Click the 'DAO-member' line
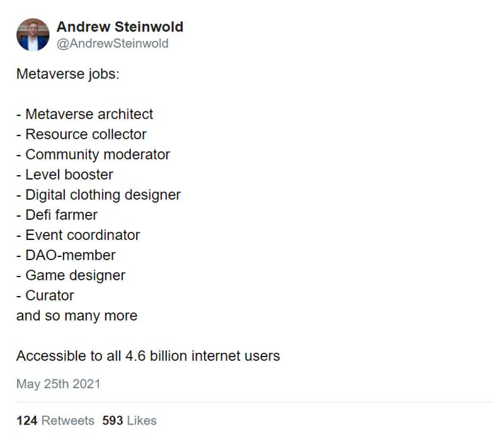Viewport: 504px width, 434px height. 66,255
